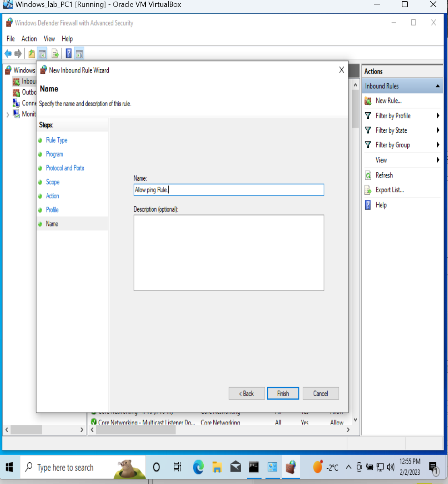This screenshot has width=448, height=484.
Task: Close the New Inbound Rule Wizard dialog
Action: (341, 70)
